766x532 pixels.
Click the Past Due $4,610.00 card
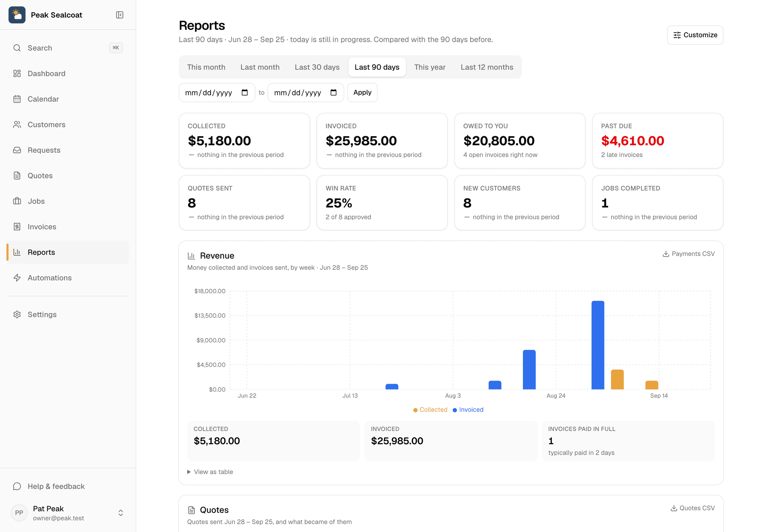click(658, 141)
